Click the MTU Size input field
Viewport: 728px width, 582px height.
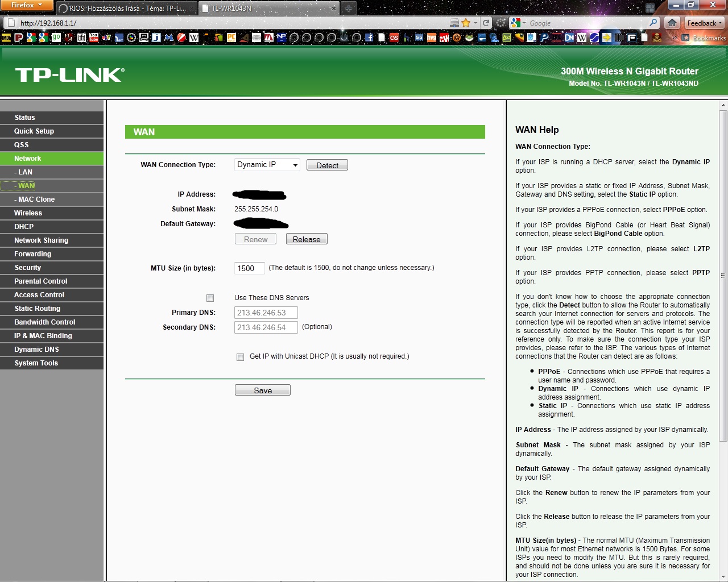[250, 268]
